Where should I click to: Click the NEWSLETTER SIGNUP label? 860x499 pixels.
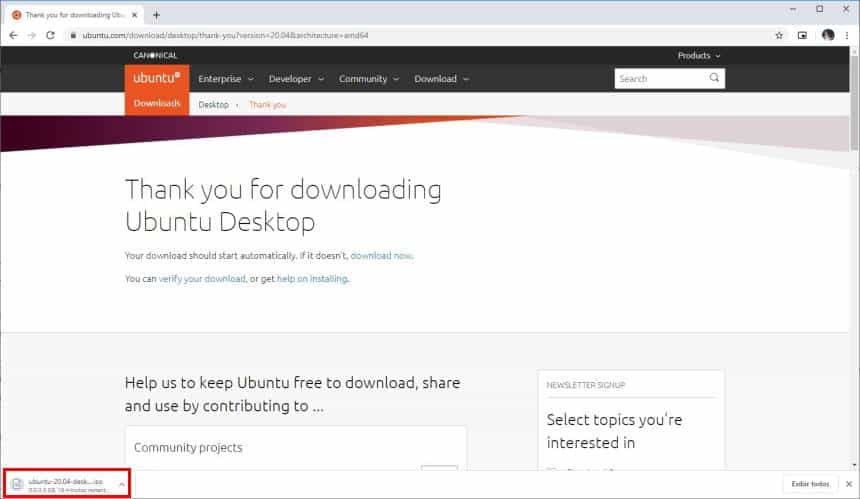(x=586, y=385)
